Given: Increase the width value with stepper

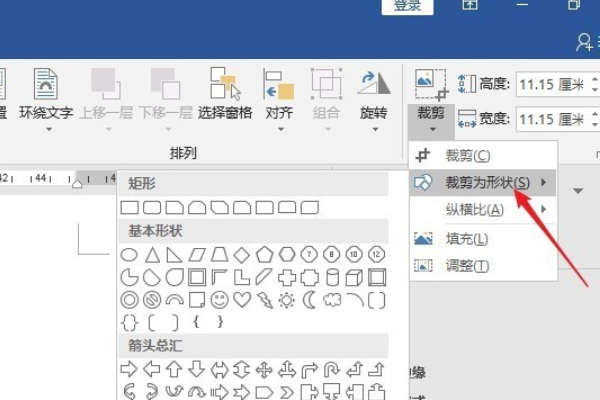Looking at the screenshot, I should [x=595, y=114].
